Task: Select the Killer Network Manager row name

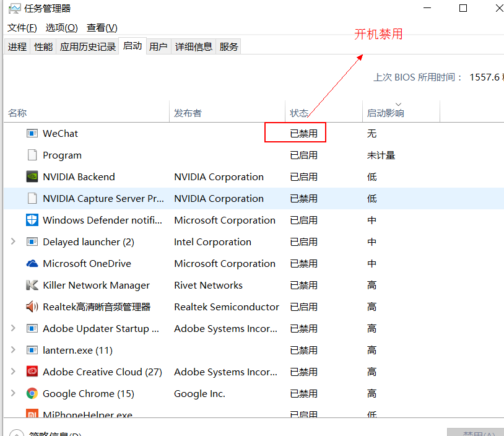Action: pos(96,286)
